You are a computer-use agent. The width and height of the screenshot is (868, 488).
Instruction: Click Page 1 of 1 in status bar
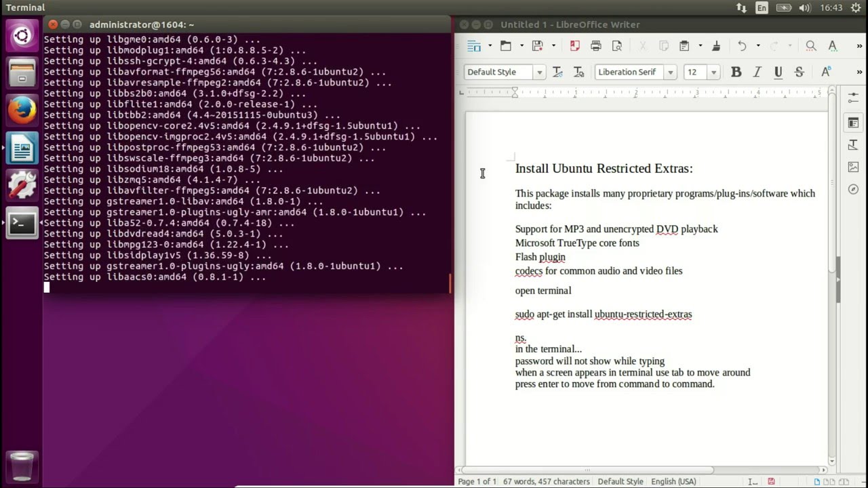click(x=477, y=481)
